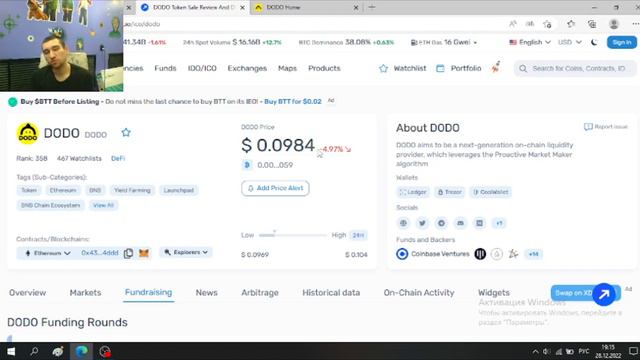Open the Products menu
The height and width of the screenshot is (360, 640).
point(324,68)
